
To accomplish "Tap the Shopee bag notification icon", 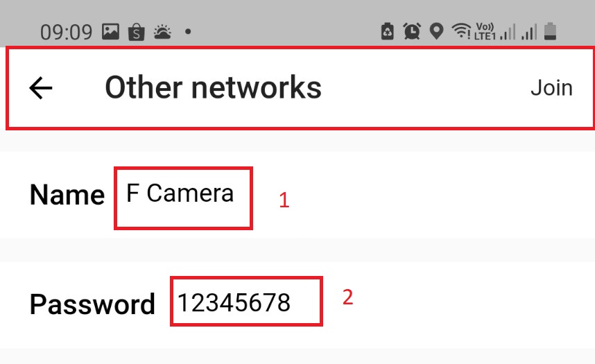I will pyautogui.click(x=136, y=32).
